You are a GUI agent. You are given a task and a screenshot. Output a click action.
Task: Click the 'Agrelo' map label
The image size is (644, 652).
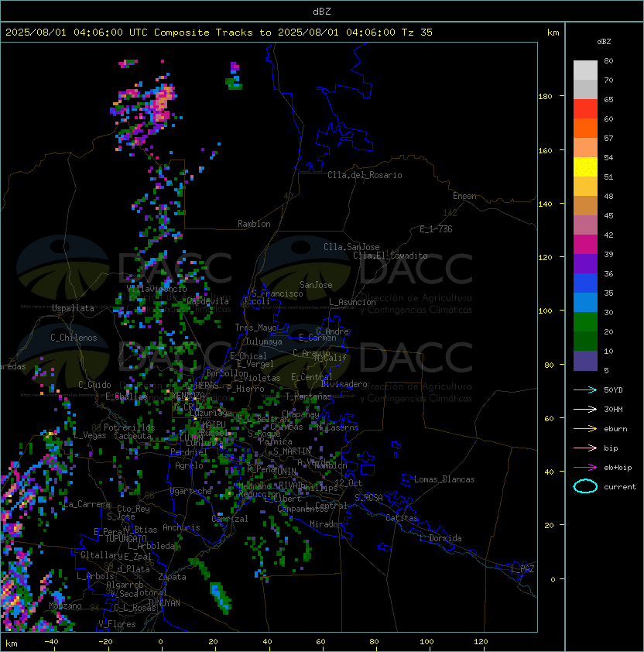(189, 465)
